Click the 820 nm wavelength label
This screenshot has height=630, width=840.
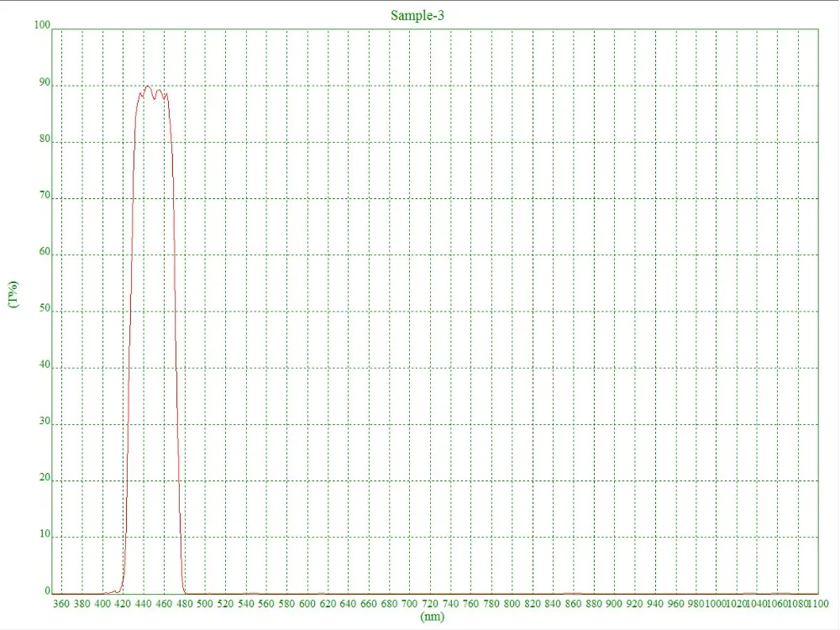coord(532,604)
